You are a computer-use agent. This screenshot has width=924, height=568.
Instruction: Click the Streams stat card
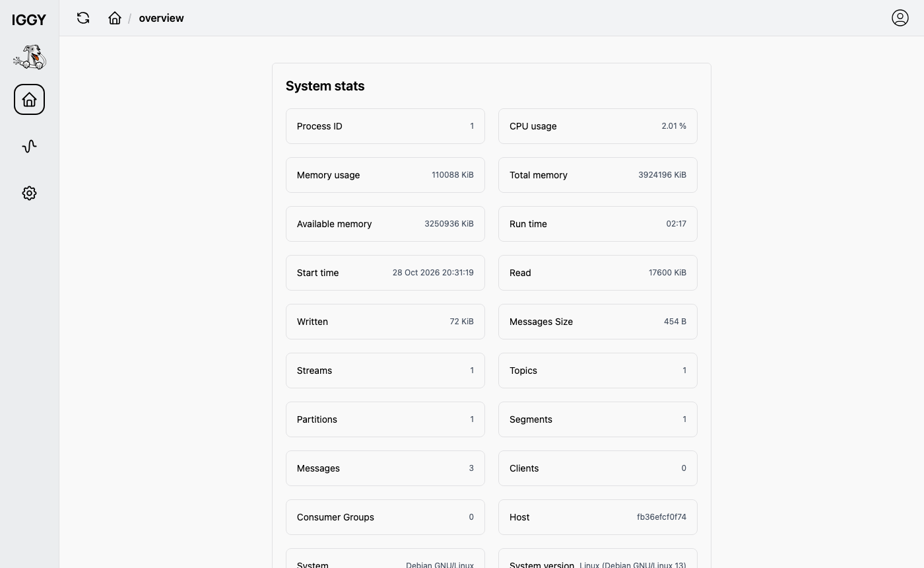click(x=385, y=371)
